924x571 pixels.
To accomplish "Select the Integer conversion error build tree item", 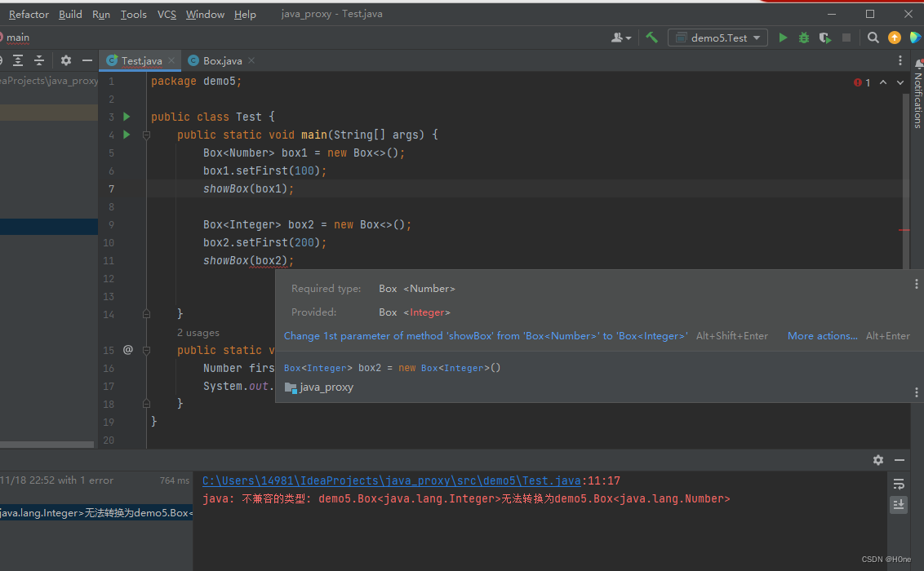I will (96, 513).
